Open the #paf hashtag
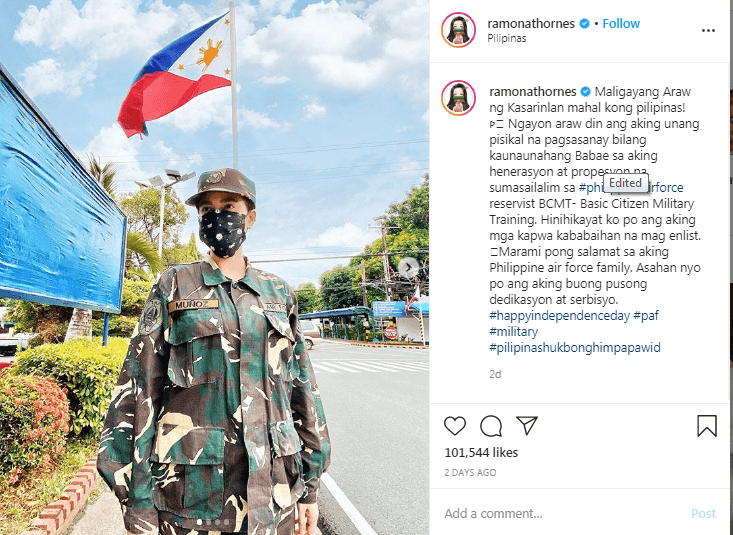The image size is (733, 535). pos(646,316)
